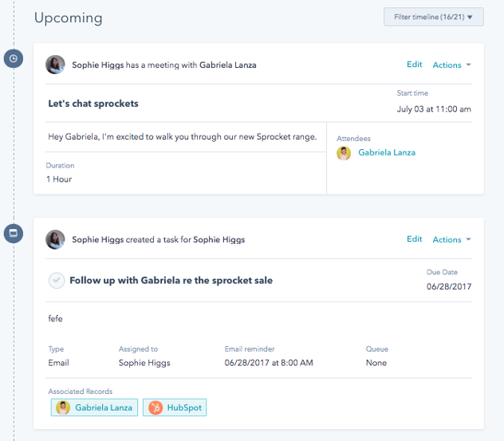Click the meeting start time value

pyautogui.click(x=434, y=108)
